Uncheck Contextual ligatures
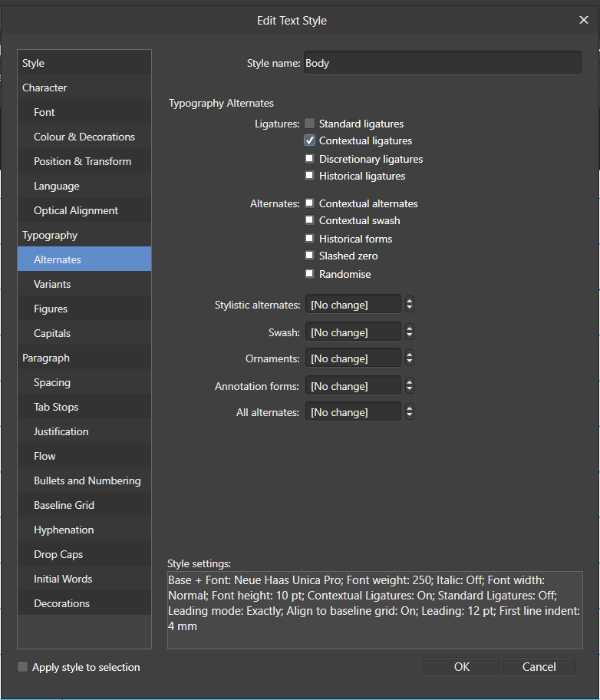Screen dimensions: 600x700 tap(309, 140)
